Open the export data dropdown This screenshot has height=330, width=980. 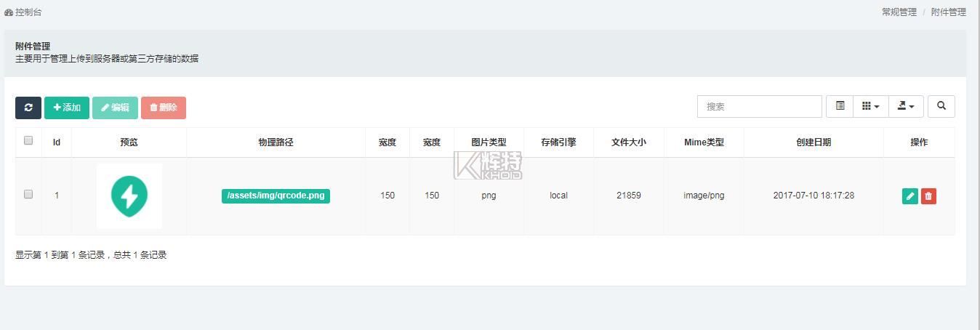point(905,106)
